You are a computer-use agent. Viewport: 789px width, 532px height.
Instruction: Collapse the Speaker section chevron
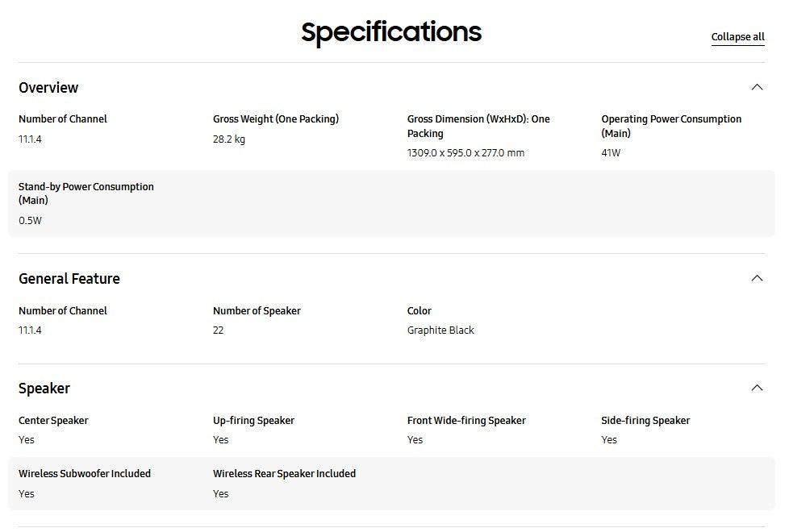[x=756, y=388]
